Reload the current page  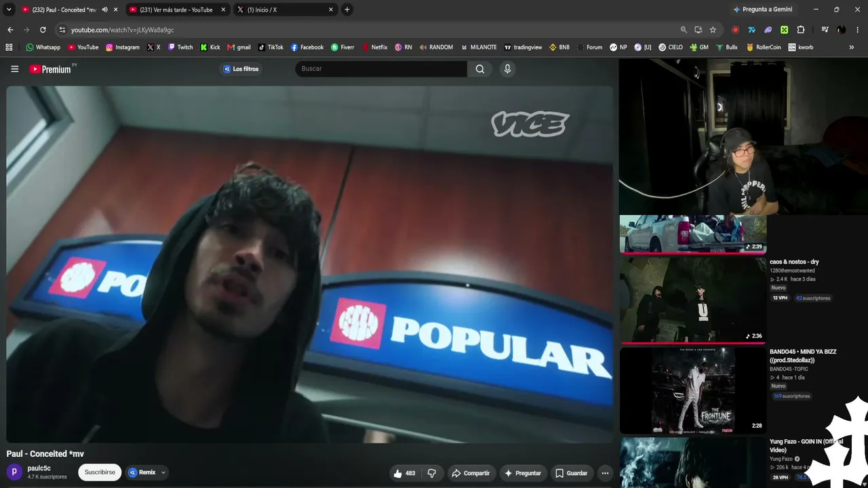(43, 30)
